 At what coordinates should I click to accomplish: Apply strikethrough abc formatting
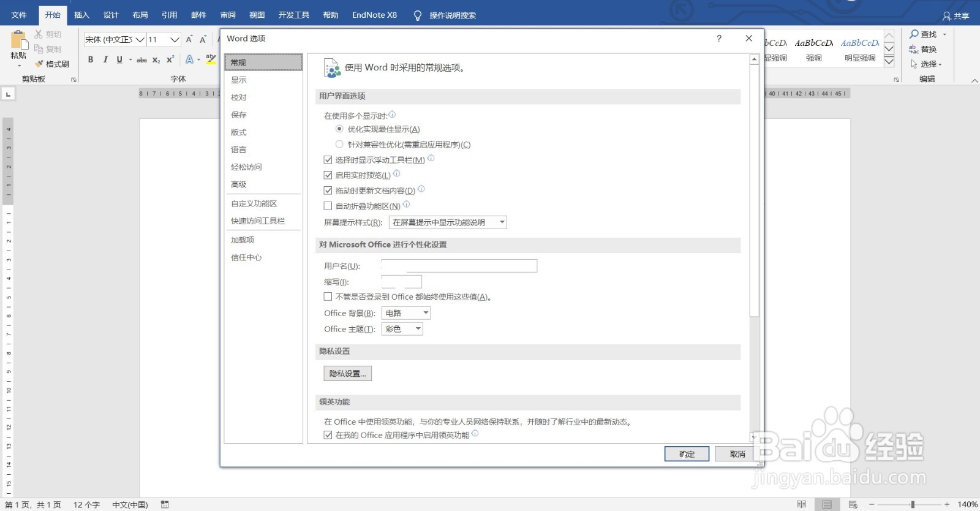click(141, 59)
